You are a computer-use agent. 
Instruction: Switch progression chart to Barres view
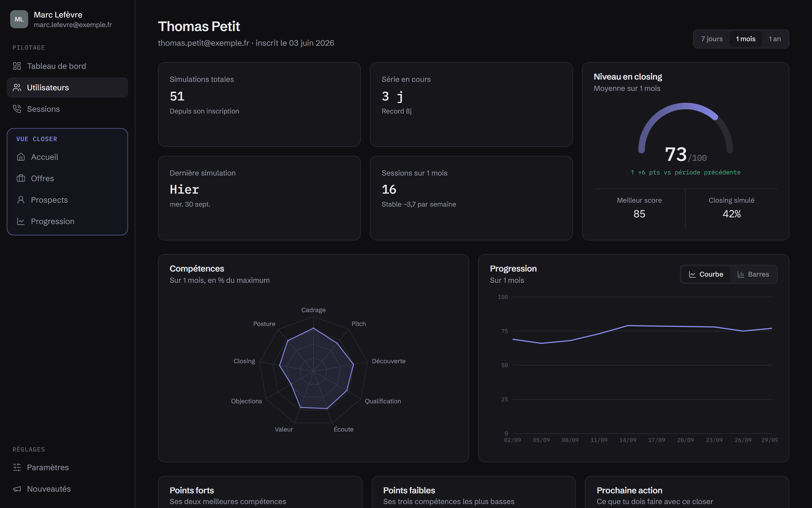click(x=753, y=275)
